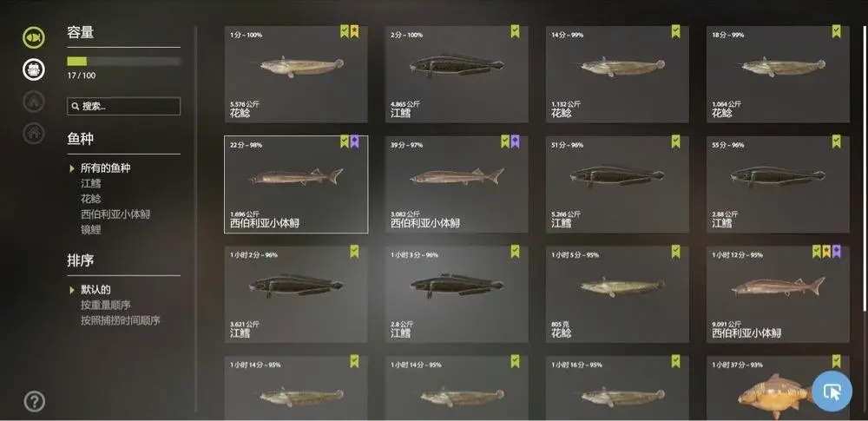Select the dimmed campfire sidebar icon
This screenshot has width=868, height=421.
point(34,102)
